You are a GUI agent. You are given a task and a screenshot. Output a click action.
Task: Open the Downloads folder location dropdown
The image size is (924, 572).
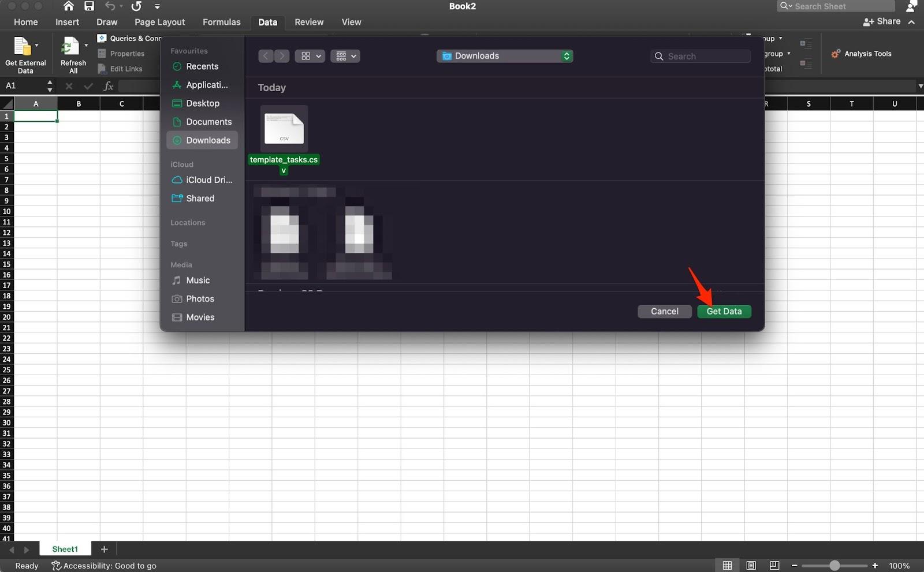pos(504,56)
